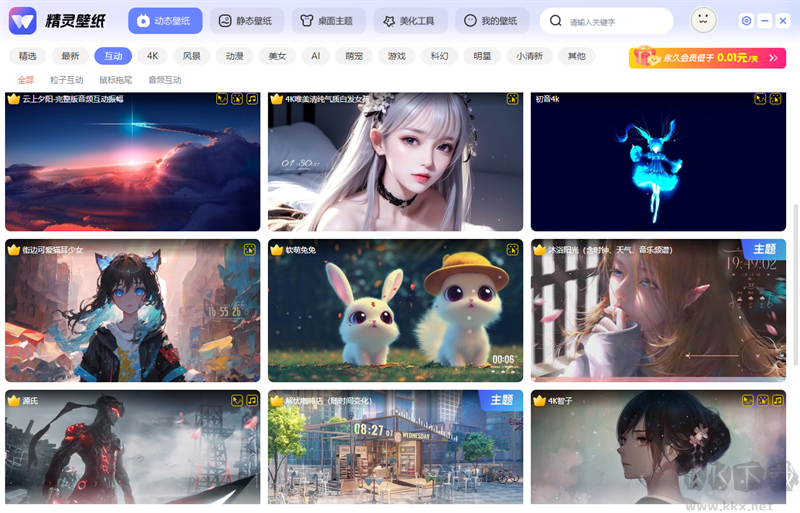The width and height of the screenshot is (800, 513).
Task: Open the 云上夕阳 sunset wallpaper thumbnail
Action: pos(133,161)
